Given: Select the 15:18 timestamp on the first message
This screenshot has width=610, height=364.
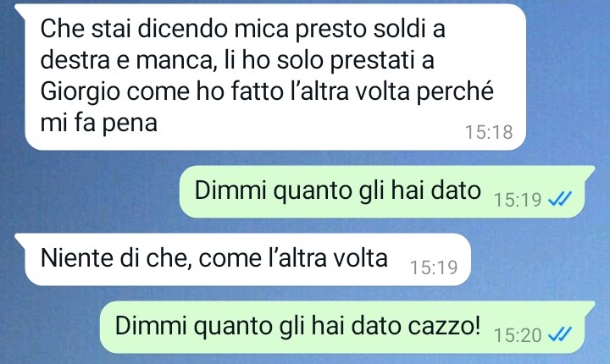Looking at the screenshot, I should 489,132.
